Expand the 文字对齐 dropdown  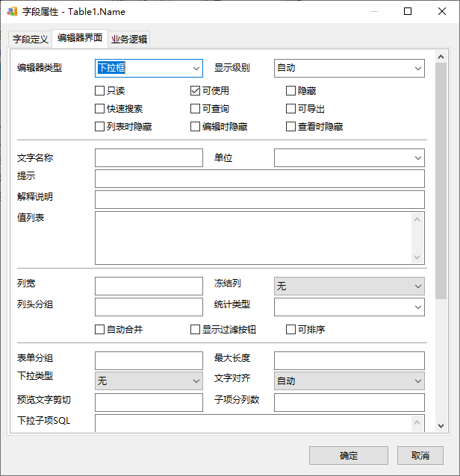pos(349,381)
